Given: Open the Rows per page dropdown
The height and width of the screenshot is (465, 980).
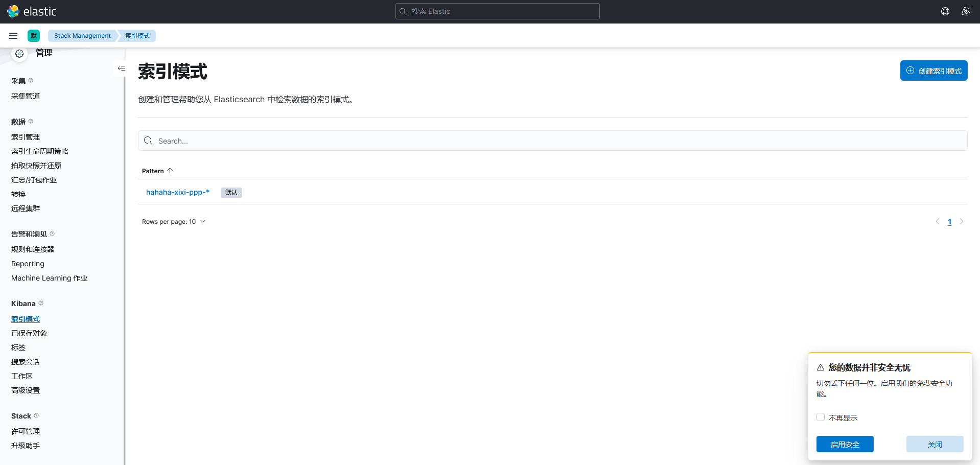Looking at the screenshot, I should point(174,221).
